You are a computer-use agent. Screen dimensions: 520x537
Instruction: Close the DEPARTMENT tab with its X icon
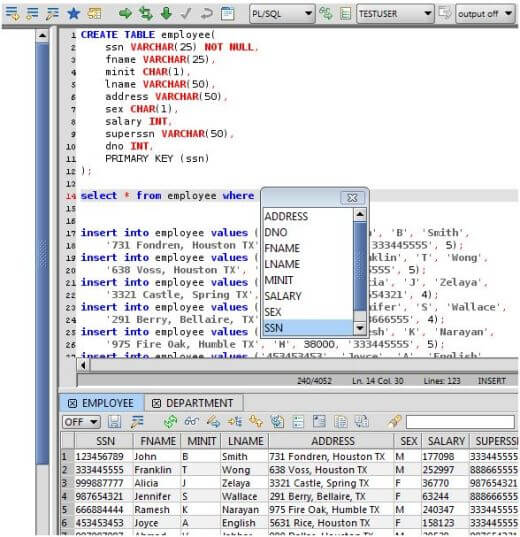click(156, 403)
